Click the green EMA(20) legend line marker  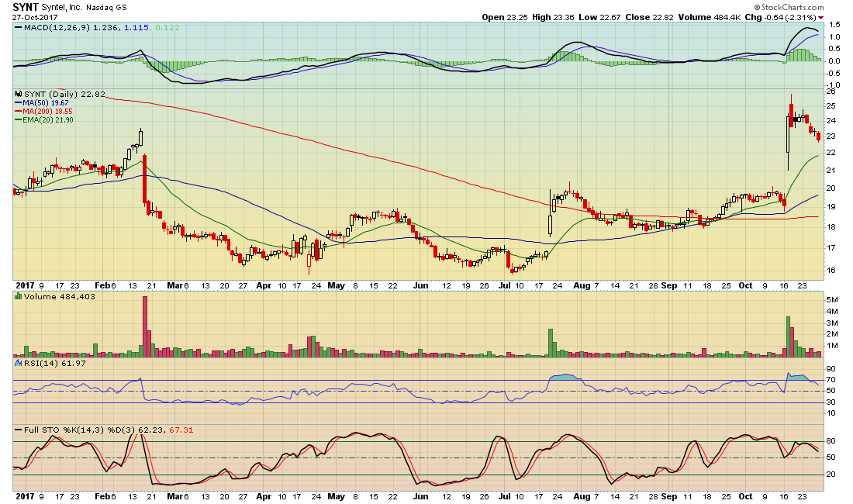point(19,120)
